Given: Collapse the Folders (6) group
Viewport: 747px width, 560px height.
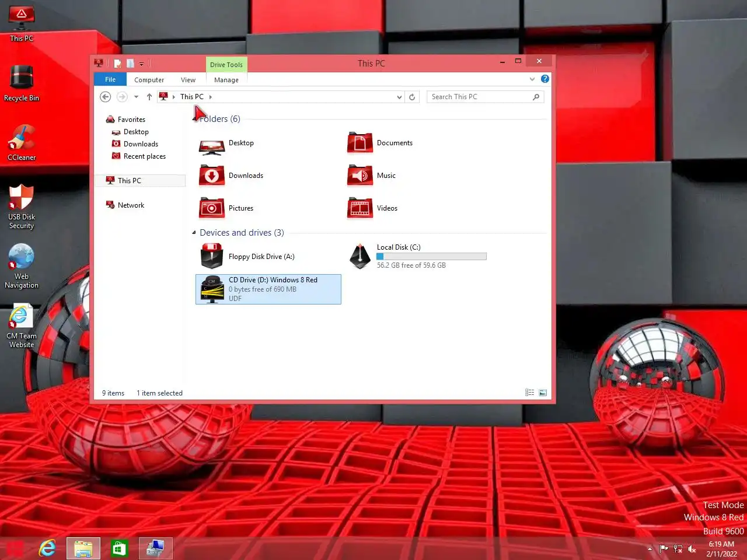Looking at the screenshot, I should tap(194, 119).
